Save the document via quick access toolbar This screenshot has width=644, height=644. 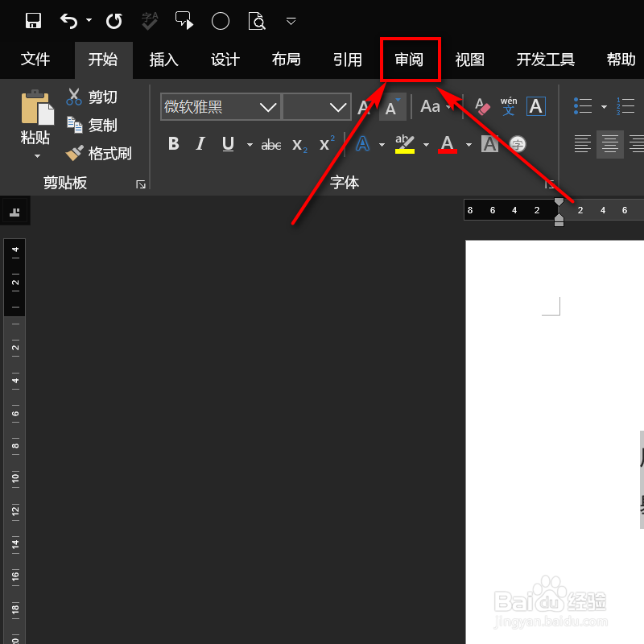(x=32, y=20)
